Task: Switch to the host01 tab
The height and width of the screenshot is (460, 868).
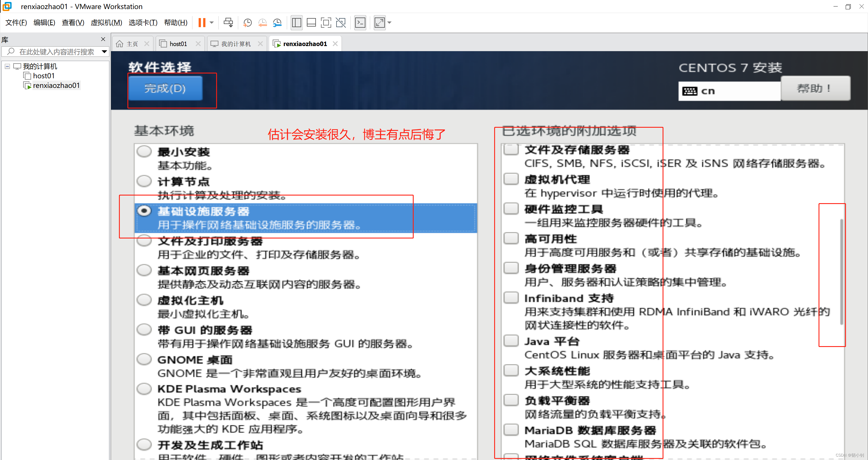Action: [178, 44]
